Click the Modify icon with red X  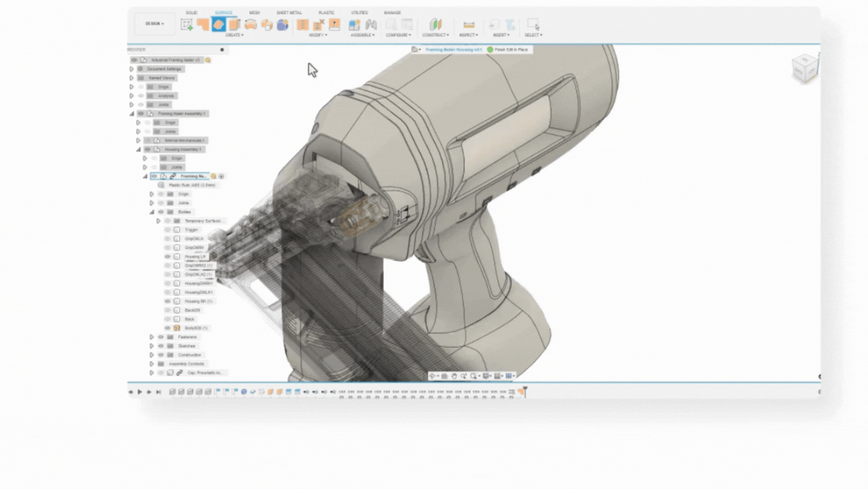[x=318, y=25]
